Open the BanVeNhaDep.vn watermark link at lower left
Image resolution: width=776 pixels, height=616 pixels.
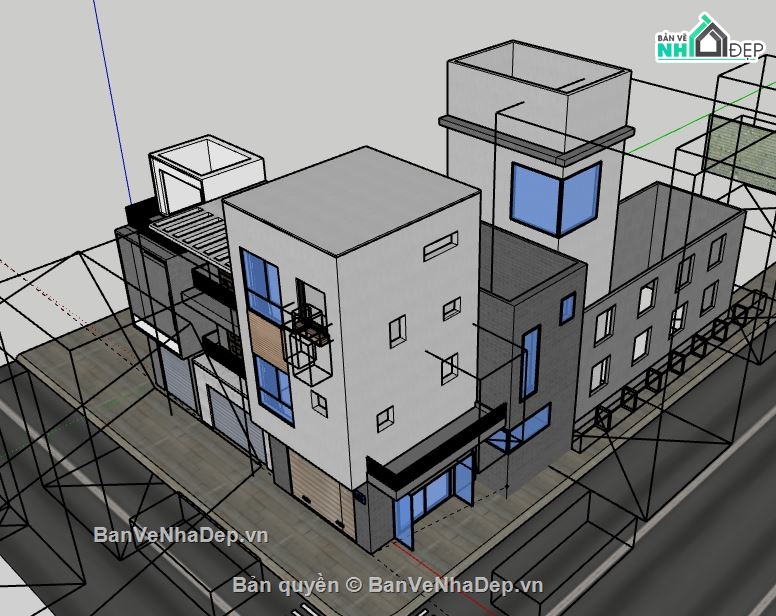point(181,535)
